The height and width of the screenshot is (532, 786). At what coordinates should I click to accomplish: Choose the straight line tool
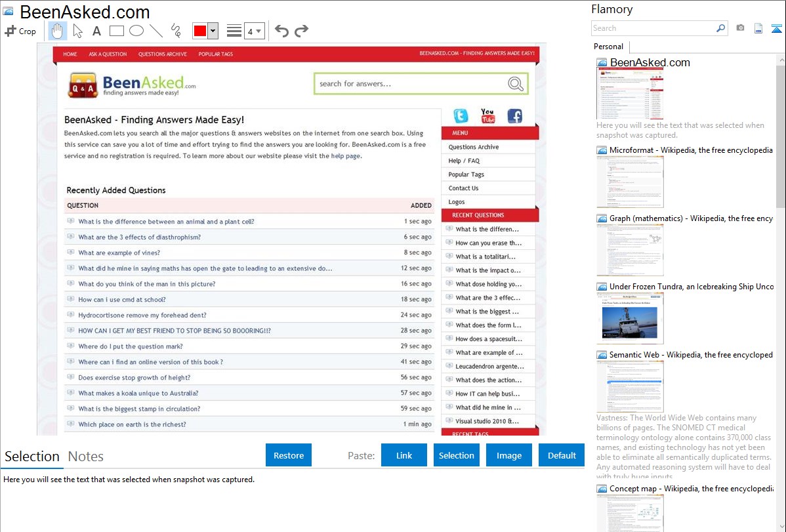[156, 31]
